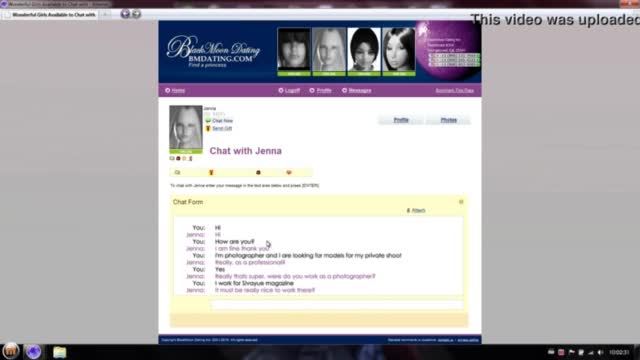Click the Send Gift link
This screenshot has width=640, height=360.
point(222,128)
